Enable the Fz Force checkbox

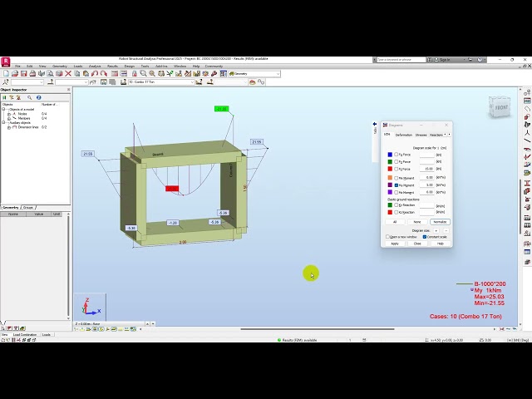(x=396, y=169)
